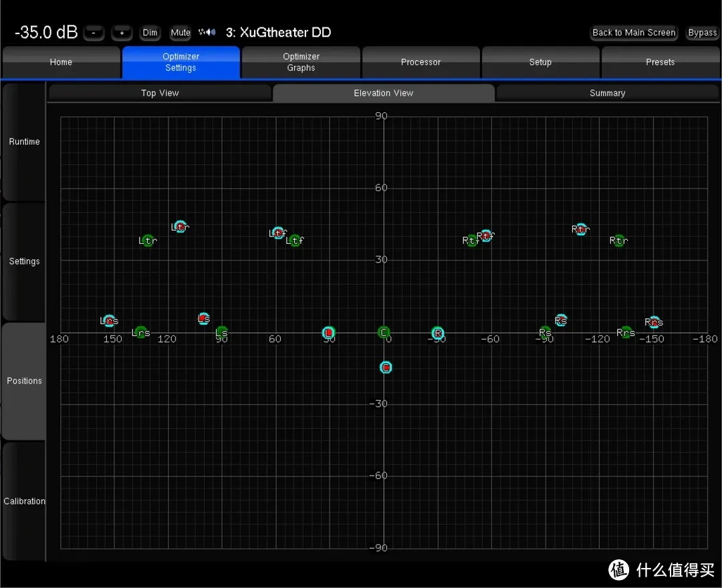
Task: Select the green Ltf speaker marker
Action: click(295, 240)
